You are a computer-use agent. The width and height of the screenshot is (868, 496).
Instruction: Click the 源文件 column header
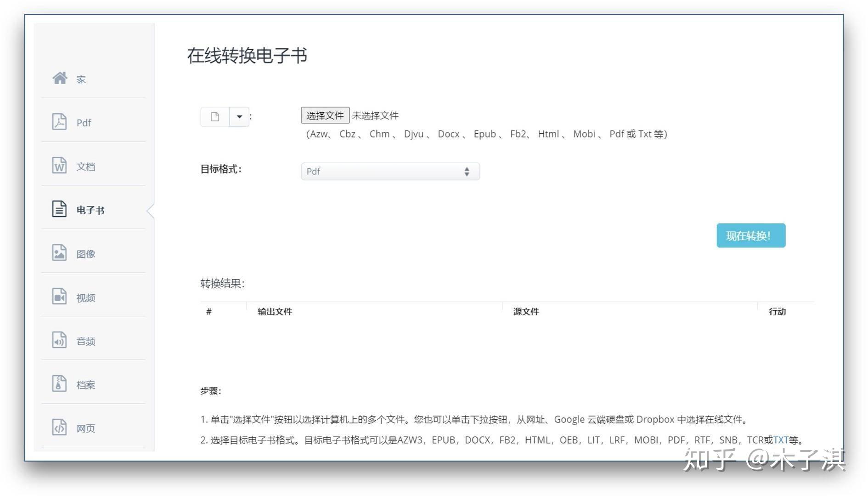pos(526,312)
